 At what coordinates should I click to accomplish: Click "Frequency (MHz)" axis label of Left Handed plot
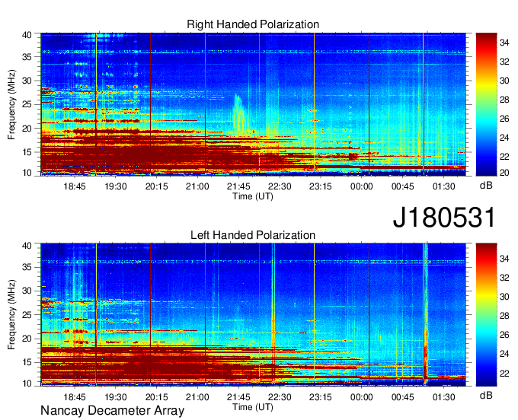tap(11, 315)
